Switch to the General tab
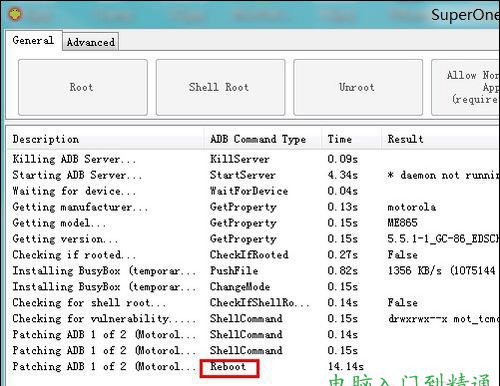 coord(33,40)
